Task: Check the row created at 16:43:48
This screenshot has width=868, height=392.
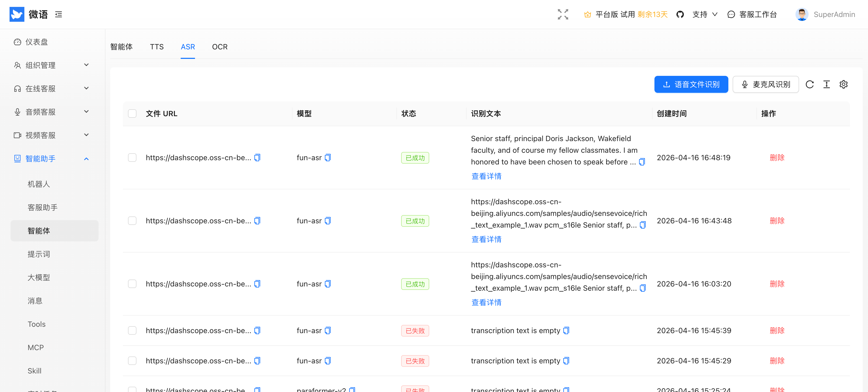Action: tap(132, 221)
